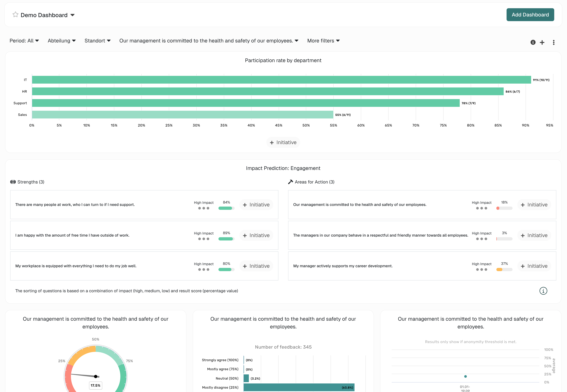Expand the Period: All filter
The width and height of the screenshot is (567, 392).
click(24, 41)
